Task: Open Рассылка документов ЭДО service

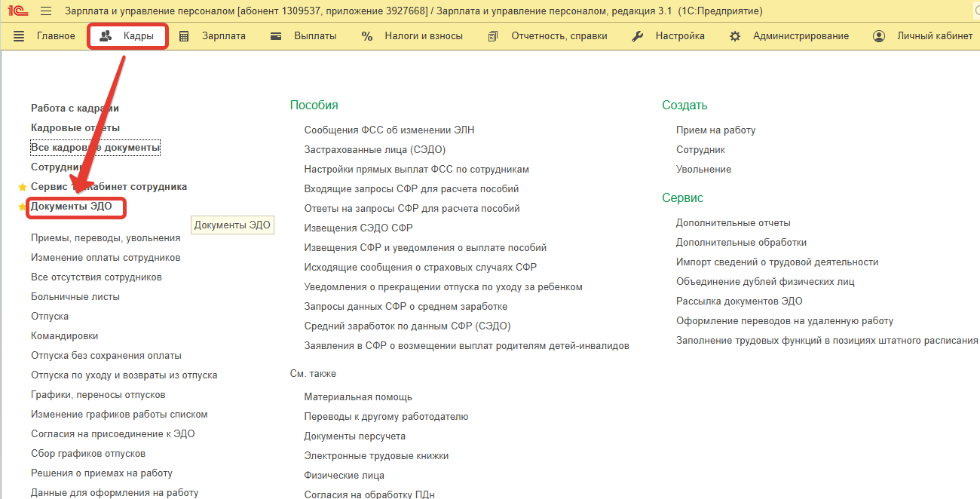Action: [739, 302]
